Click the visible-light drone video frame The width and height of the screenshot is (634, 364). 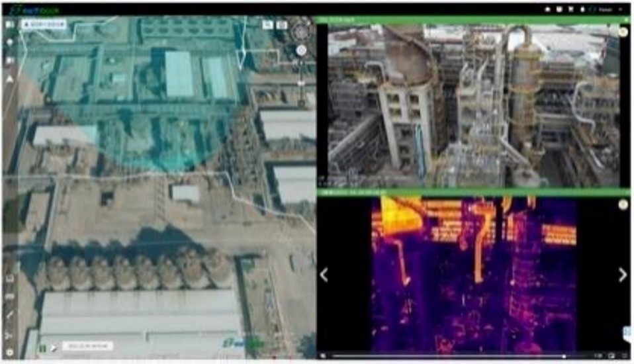[473, 105]
